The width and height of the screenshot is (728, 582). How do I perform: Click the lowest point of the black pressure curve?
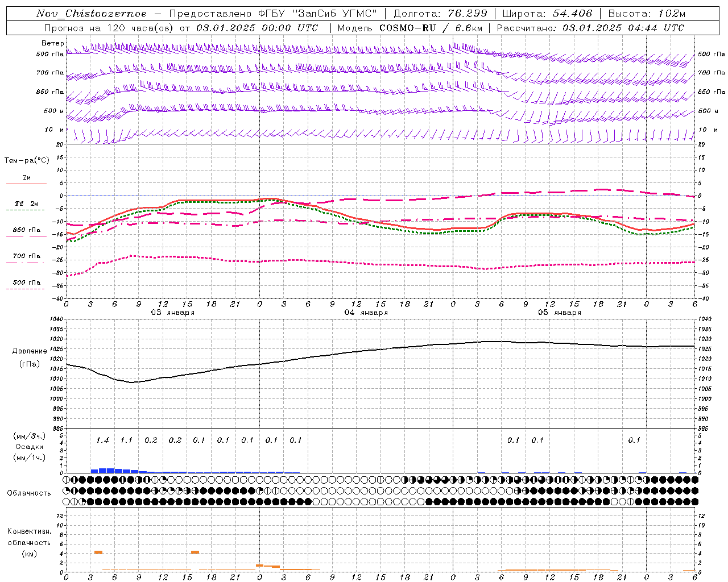pos(132,382)
